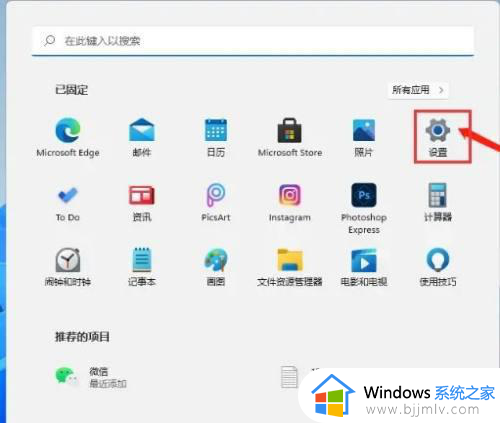Open the 计算器 calculator app

pos(438,202)
